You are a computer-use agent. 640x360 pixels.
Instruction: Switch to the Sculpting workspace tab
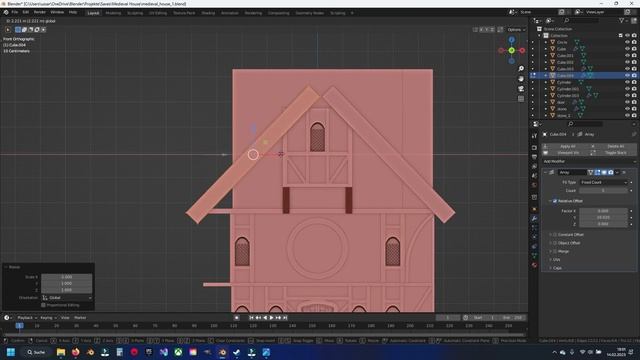[135, 13]
